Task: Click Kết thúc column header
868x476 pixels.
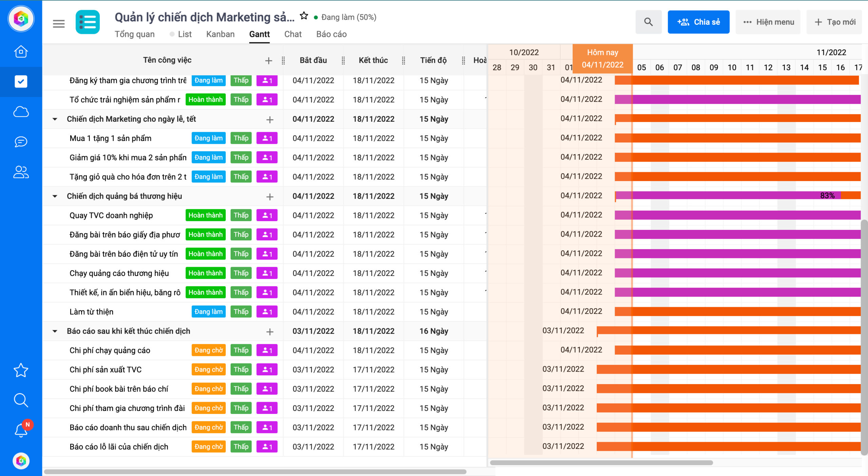Action: click(373, 60)
